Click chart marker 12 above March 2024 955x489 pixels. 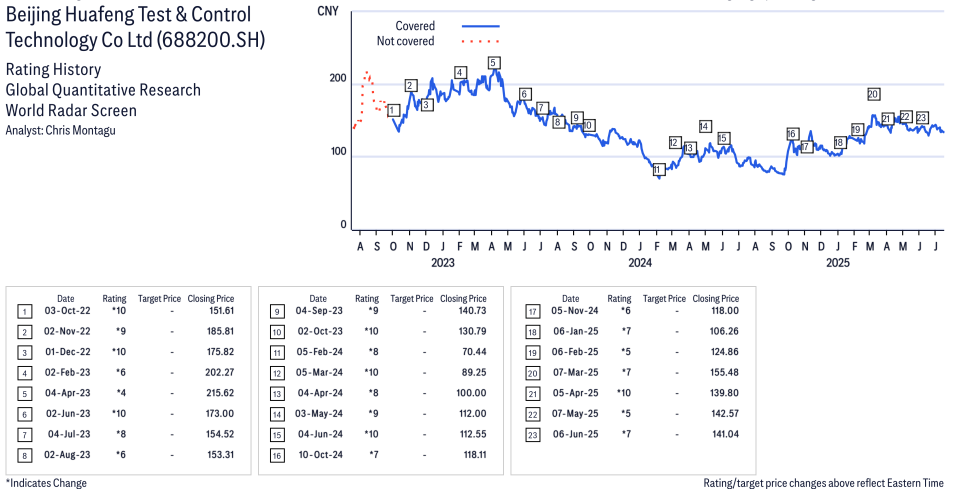(x=675, y=142)
